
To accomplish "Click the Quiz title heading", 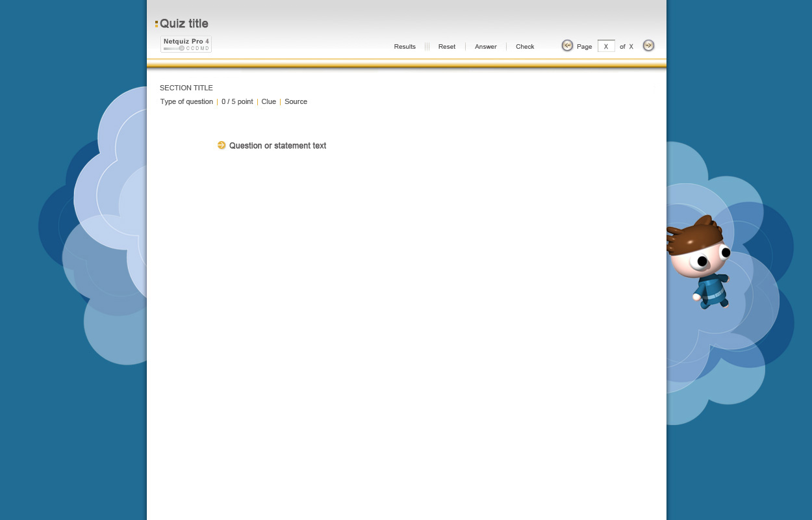I will 184,24.
